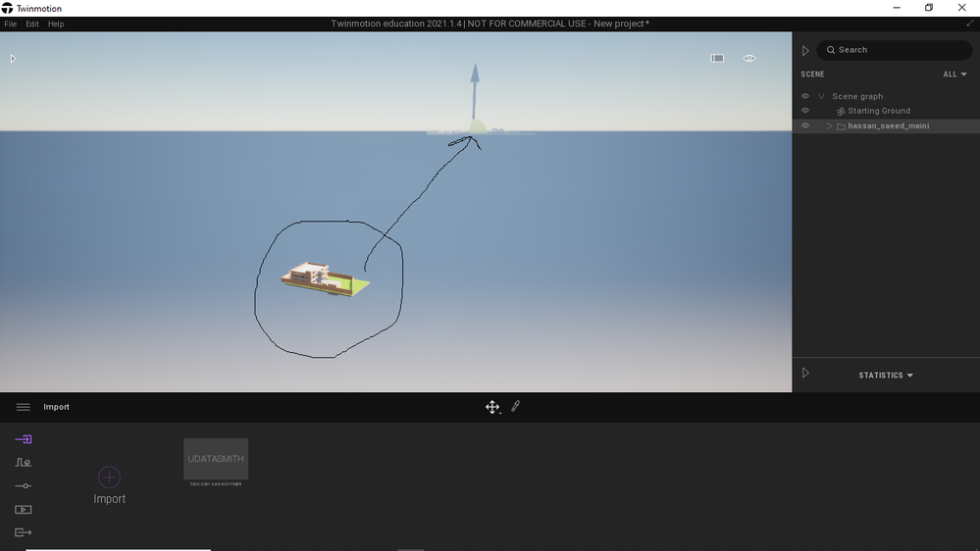Select the Material picker eyedropper tool
The image size is (980, 551).
point(516,407)
